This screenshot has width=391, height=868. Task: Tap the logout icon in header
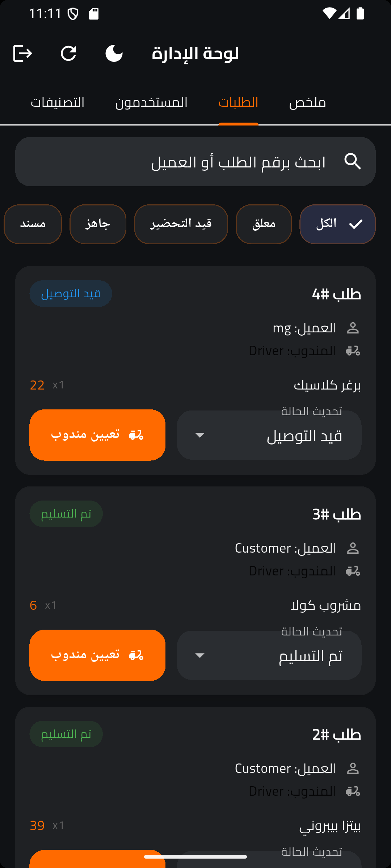[23, 54]
